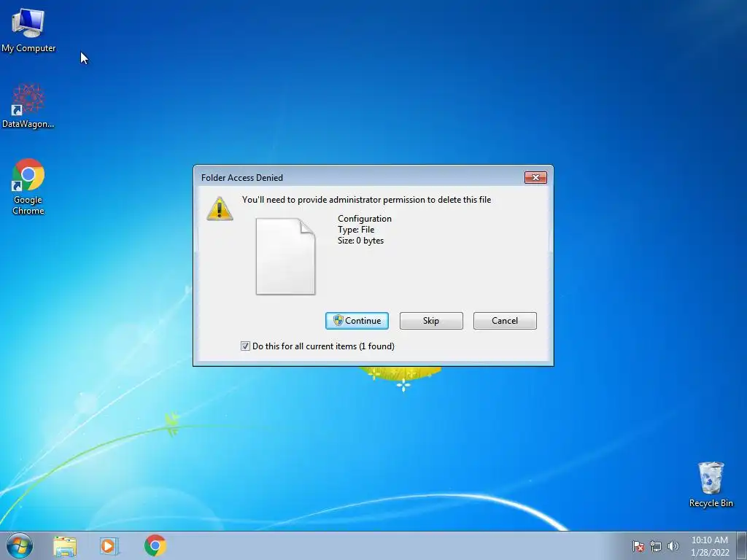
Task: Cancel the delete operation
Action: [x=505, y=321]
